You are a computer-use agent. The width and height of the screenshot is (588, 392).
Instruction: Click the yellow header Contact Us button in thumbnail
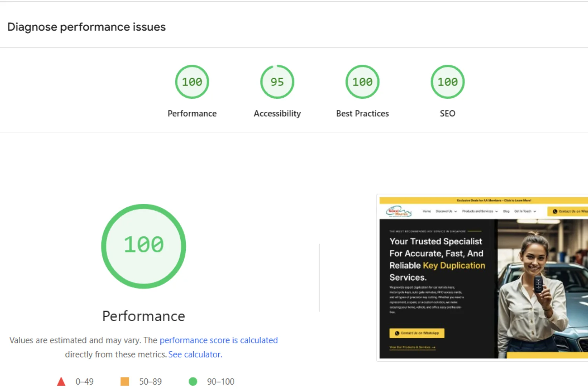568,211
